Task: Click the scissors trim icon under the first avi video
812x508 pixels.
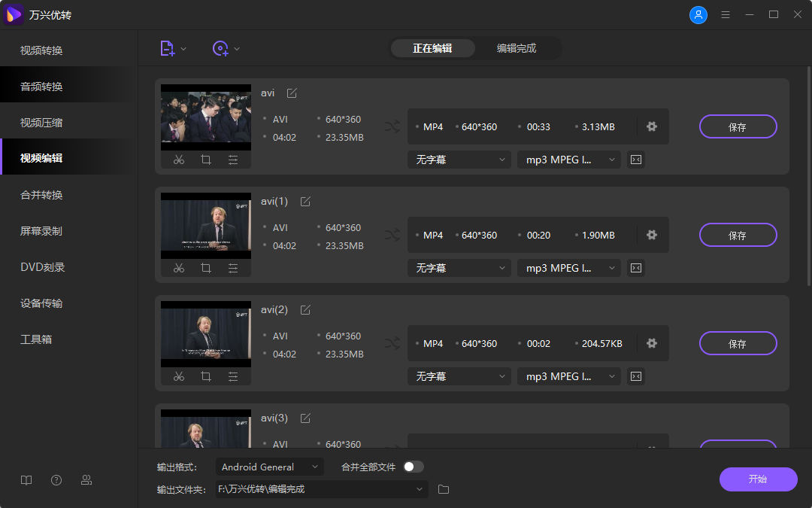Action: [179, 160]
